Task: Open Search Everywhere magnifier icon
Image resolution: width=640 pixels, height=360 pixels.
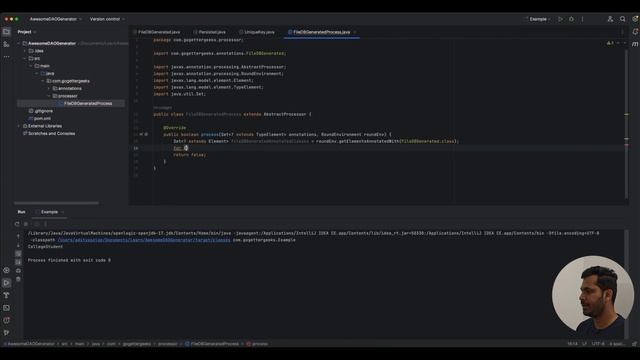Action: pos(622,19)
